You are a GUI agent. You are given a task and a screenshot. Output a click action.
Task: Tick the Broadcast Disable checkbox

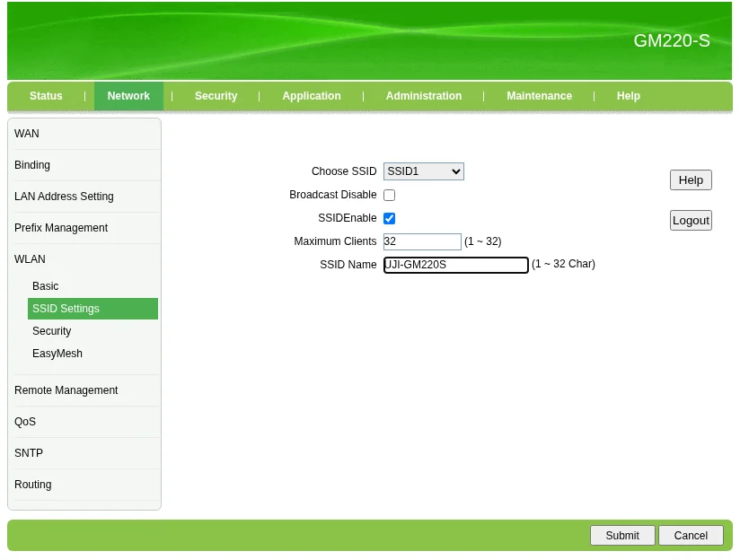pos(390,195)
